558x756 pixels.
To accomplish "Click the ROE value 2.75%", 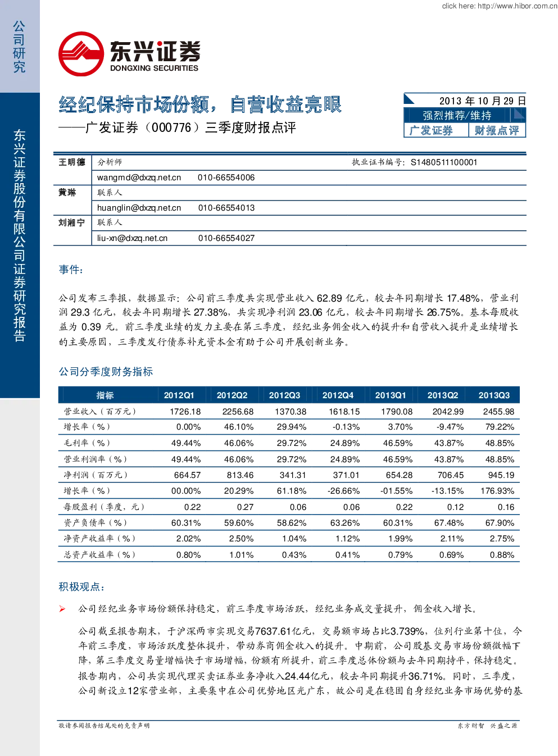I will pyautogui.click(x=502, y=539).
